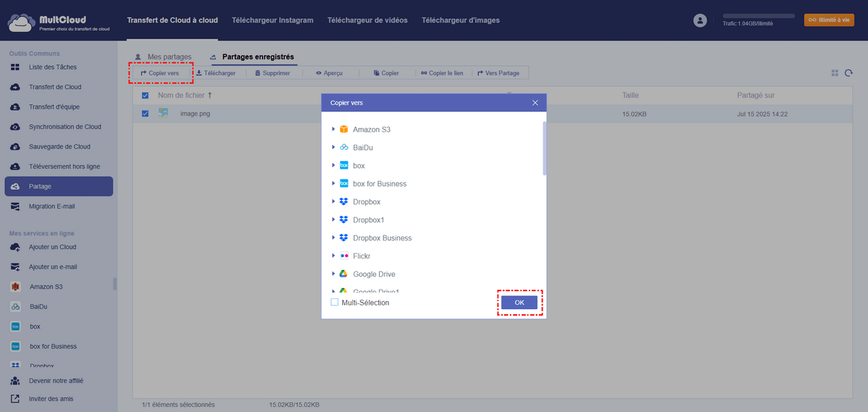The width and height of the screenshot is (868, 412).
Task: Click Copier toolbar button
Action: coord(386,73)
